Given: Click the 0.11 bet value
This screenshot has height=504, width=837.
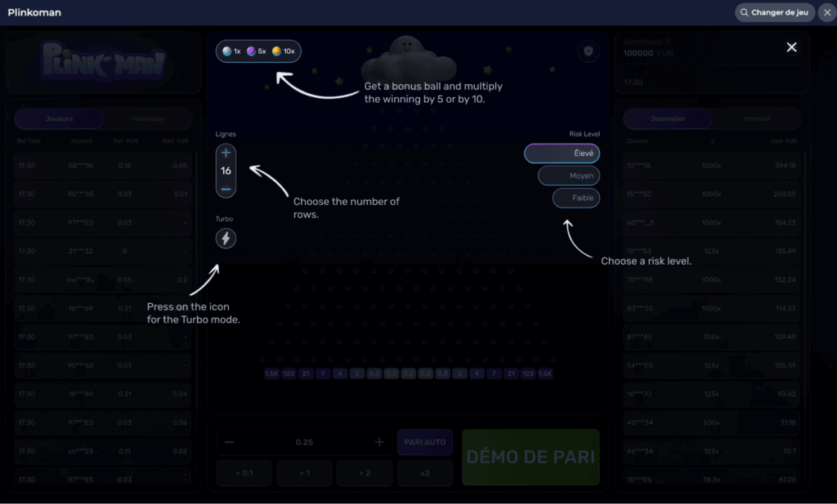Looking at the screenshot, I should 124,451.
